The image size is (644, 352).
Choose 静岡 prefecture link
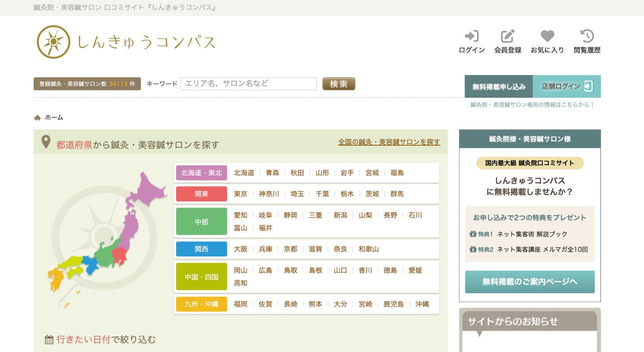tap(291, 215)
